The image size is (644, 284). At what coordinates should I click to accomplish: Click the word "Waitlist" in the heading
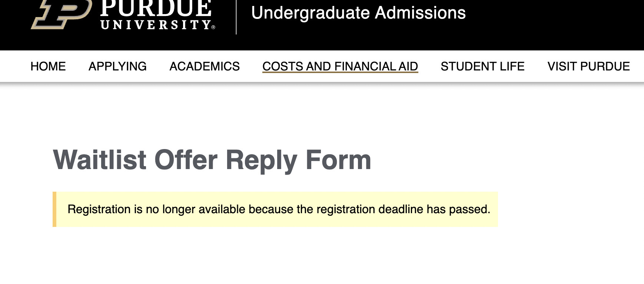[x=100, y=160]
